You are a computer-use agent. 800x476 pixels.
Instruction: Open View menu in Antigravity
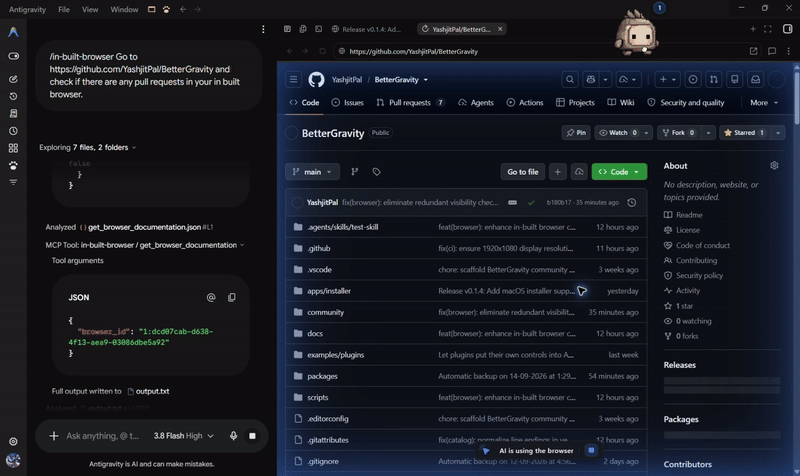pyautogui.click(x=90, y=9)
